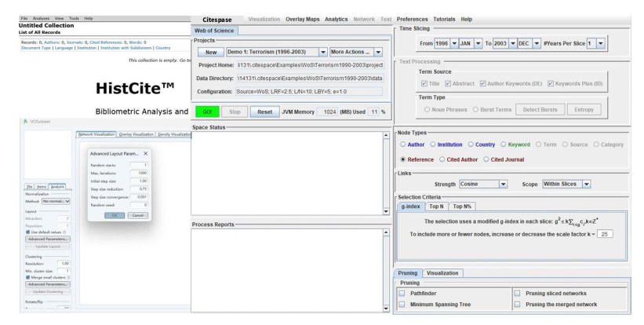
Task: Open the Demo 1: Terrorism project dropdown
Action: point(322,52)
